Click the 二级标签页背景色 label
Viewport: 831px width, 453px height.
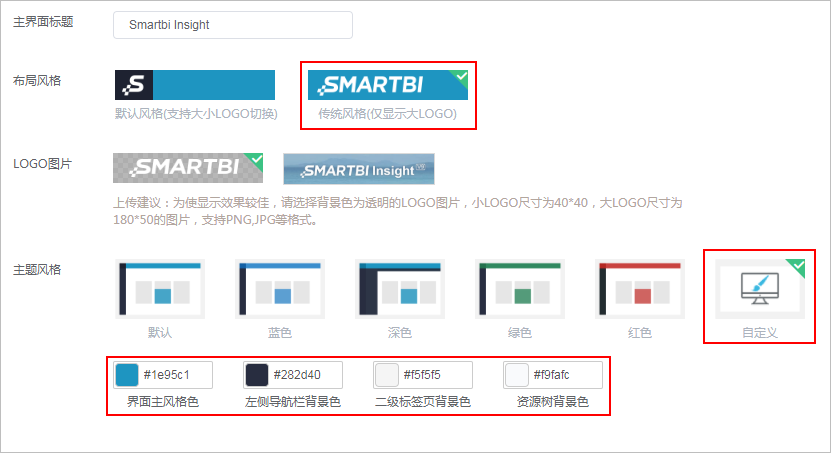423,402
